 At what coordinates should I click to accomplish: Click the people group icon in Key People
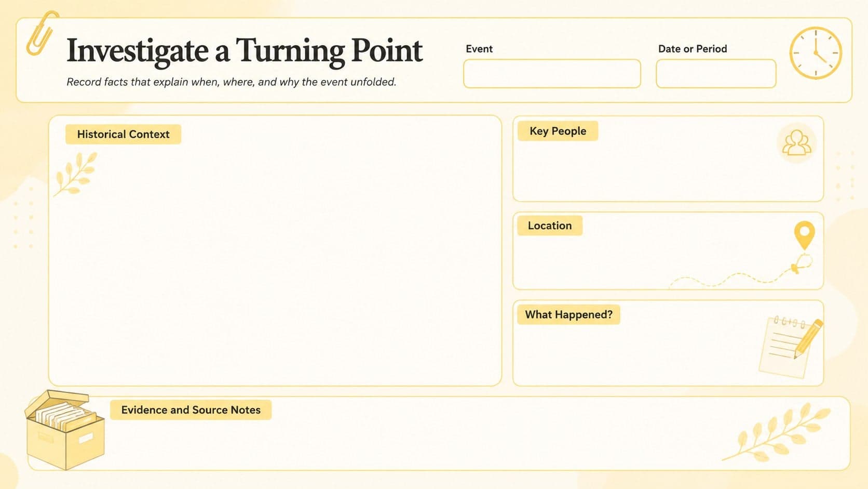(796, 143)
